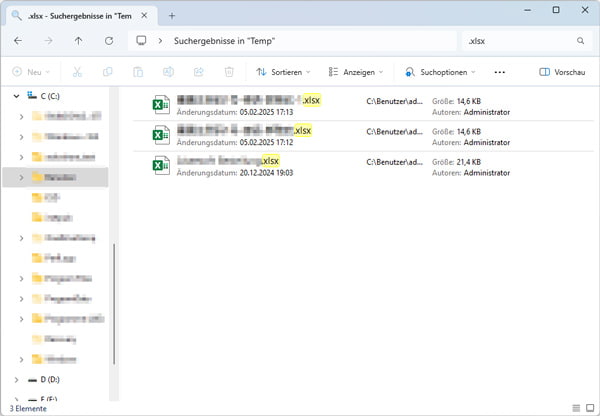The width and height of the screenshot is (600, 416).
Task: Expand the D (D:) drive tree node
Action: (x=19, y=380)
